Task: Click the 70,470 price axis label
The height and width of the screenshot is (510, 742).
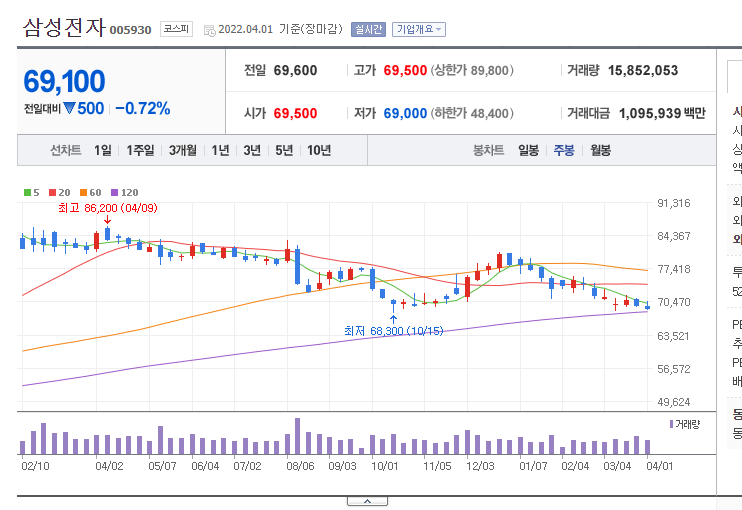Action: tap(674, 302)
